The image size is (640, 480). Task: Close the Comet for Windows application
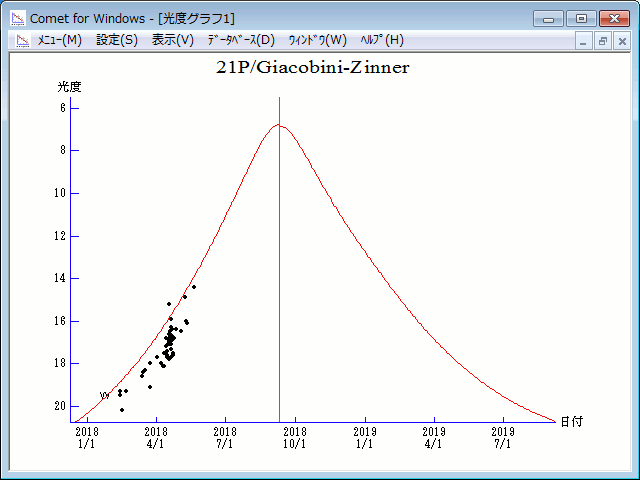tap(612, 18)
